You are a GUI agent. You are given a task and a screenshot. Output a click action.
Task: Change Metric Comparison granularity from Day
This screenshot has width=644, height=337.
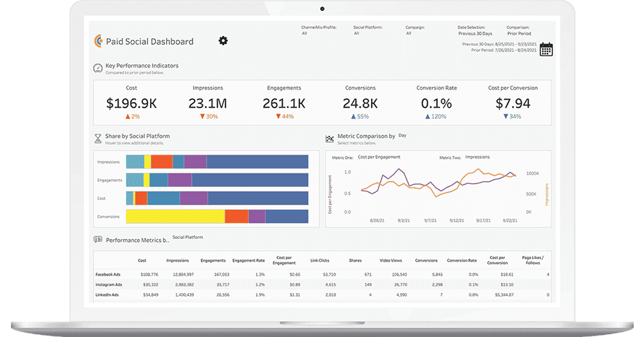402,135
